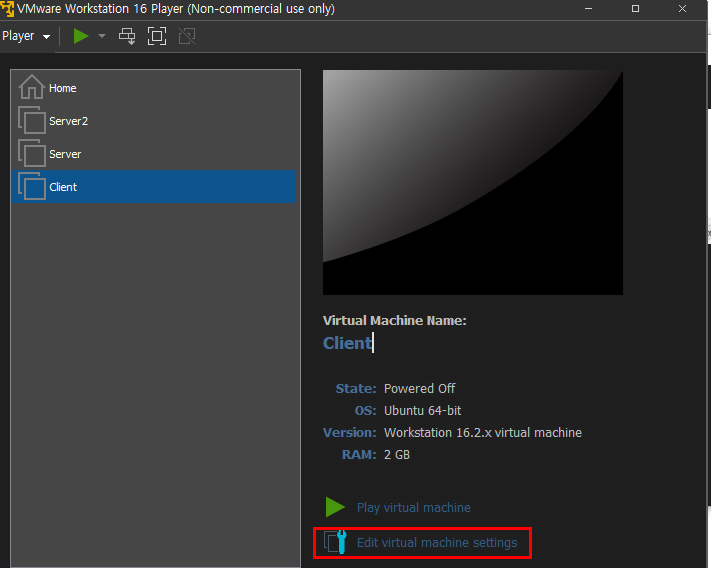
Task: Close the VMware Player window
Action: (x=682, y=9)
